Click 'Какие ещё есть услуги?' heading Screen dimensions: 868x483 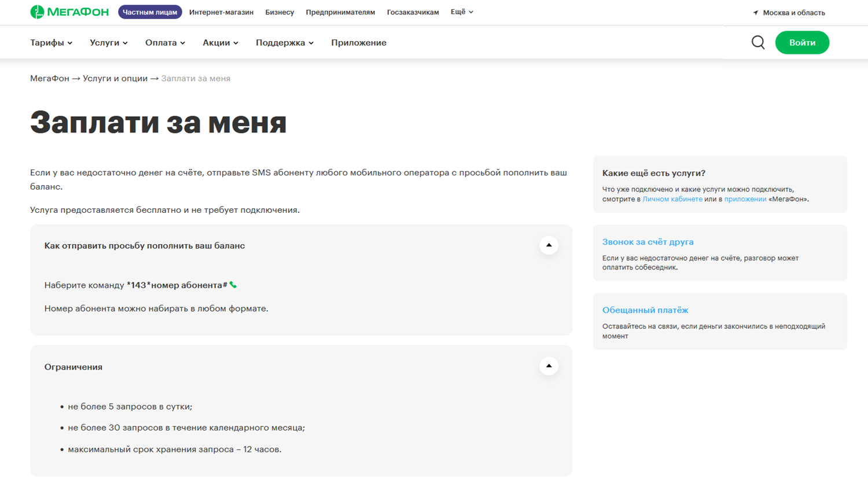coord(654,173)
